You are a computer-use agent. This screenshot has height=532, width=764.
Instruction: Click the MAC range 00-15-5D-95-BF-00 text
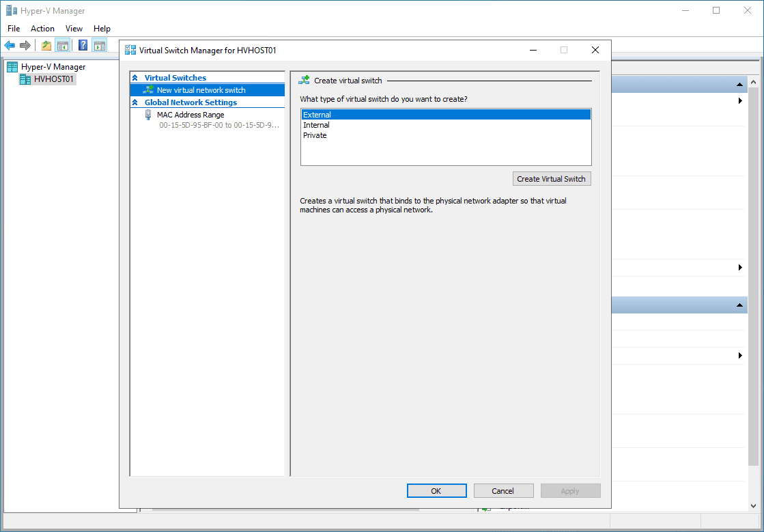tap(219, 125)
